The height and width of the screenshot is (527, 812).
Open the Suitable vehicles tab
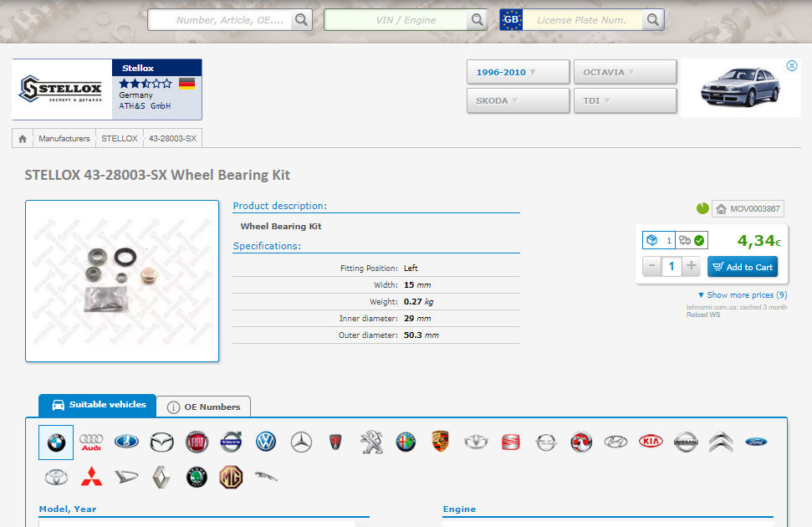tap(98, 405)
